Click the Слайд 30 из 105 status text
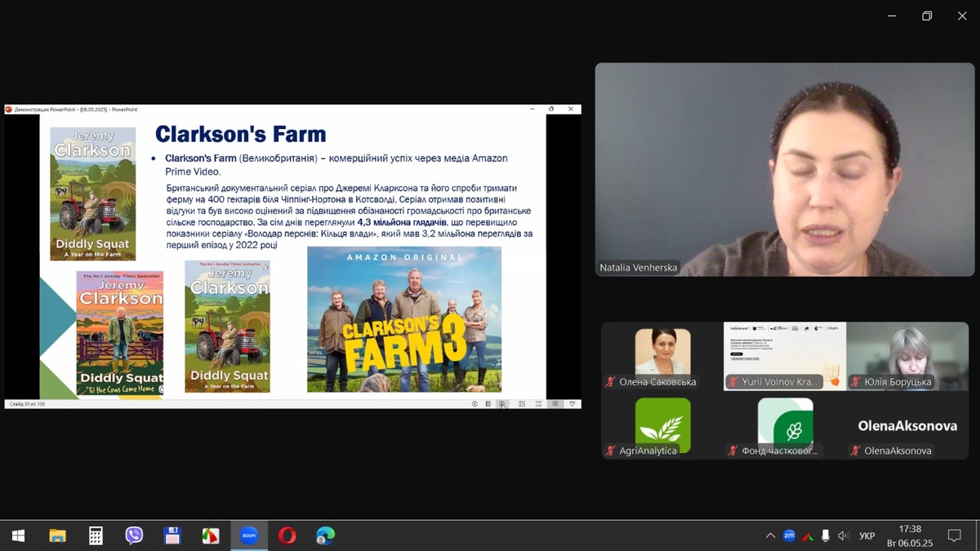The image size is (980, 551). click(27, 404)
